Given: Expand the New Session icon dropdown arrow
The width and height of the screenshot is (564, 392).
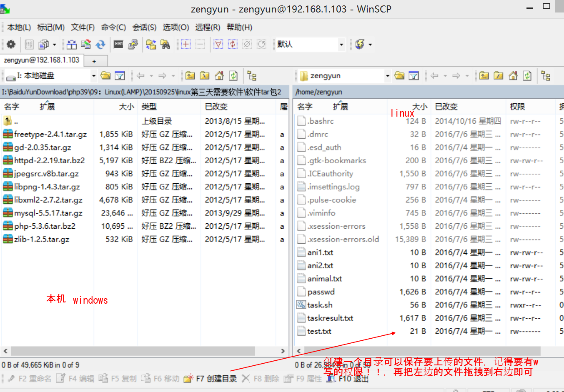Looking at the screenshot, I should 370,44.
